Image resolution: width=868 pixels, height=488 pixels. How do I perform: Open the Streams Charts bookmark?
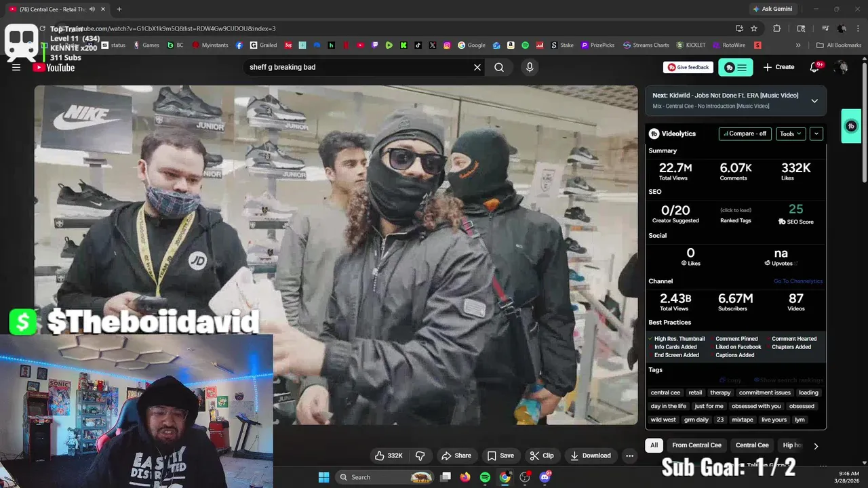(646, 45)
